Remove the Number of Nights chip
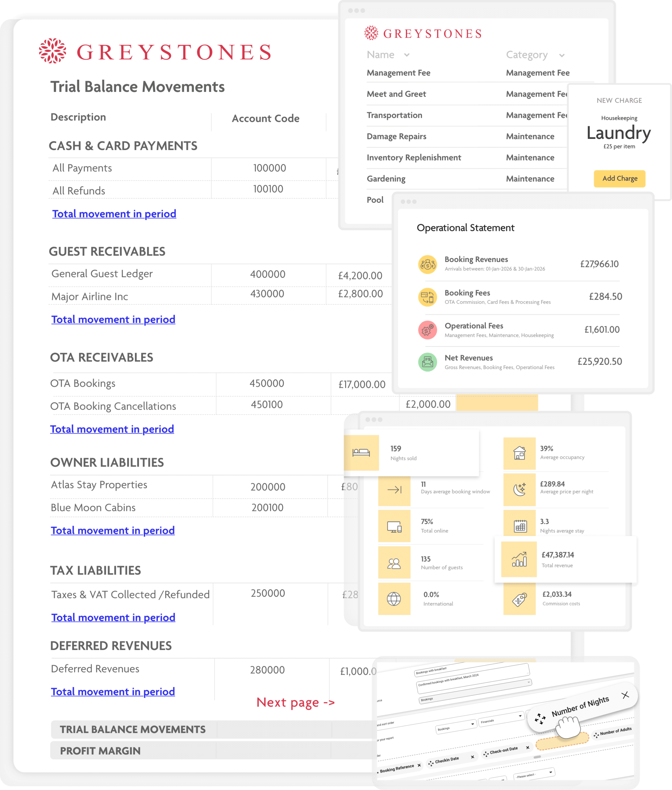The height and width of the screenshot is (790, 672). coord(625,695)
